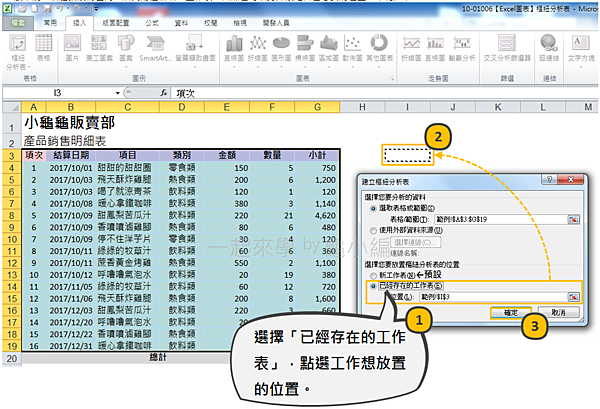This screenshot has width=600, height=409.
Task: Switch to the 資料 (Data) tab
Action: [x=181, y=23]
